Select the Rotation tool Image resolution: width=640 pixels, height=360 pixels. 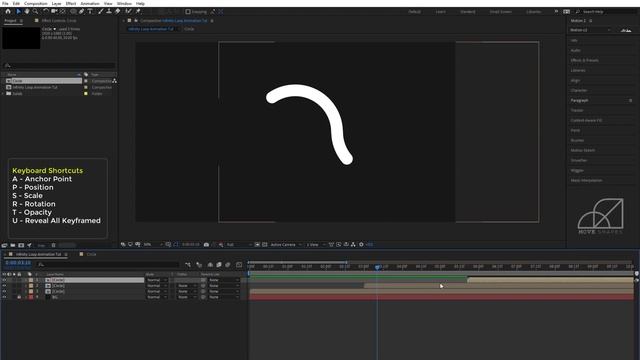[46, 11]
